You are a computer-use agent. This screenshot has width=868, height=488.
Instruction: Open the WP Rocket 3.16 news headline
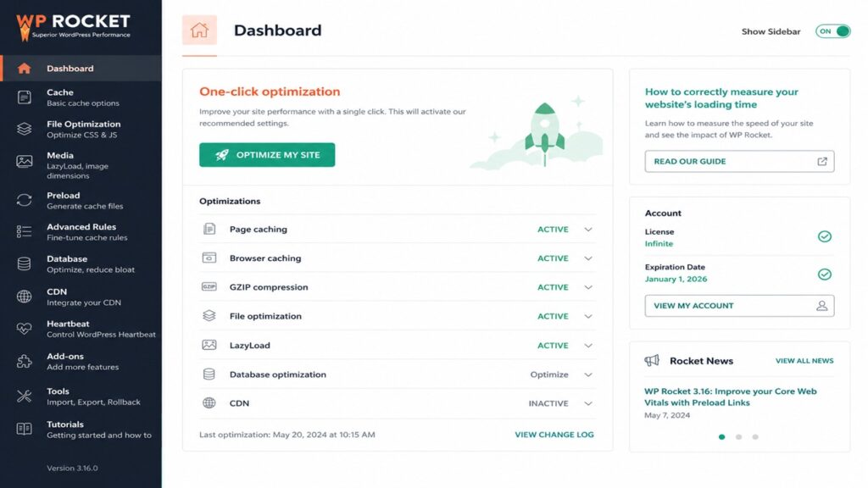[x=730, y=396]
